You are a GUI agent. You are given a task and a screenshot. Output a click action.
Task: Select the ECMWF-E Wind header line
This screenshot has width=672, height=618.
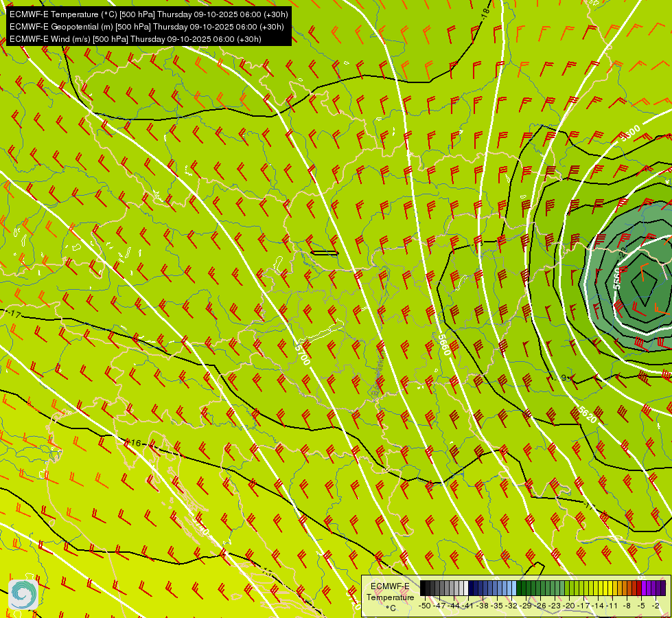coord(135,39)
